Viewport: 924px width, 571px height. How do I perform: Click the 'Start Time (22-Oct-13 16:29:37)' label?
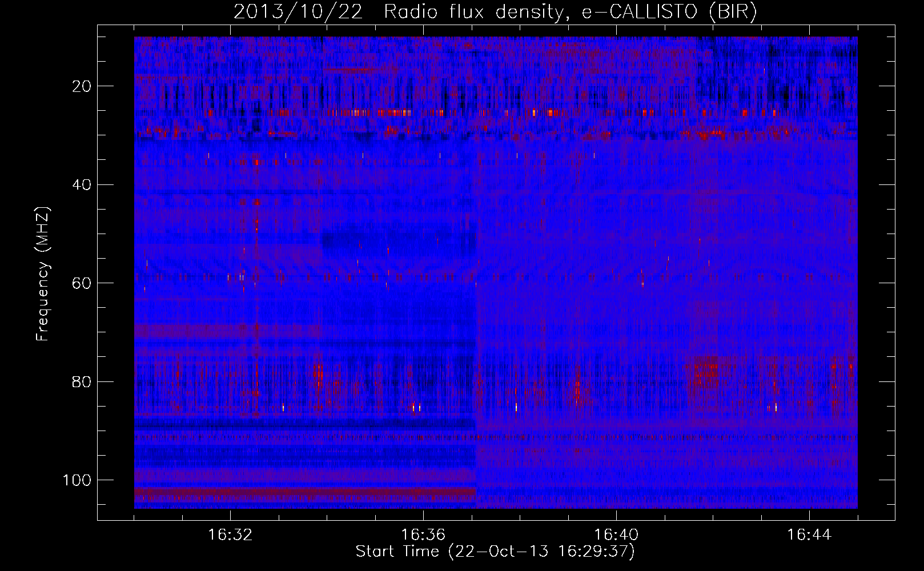coord(495,552)
